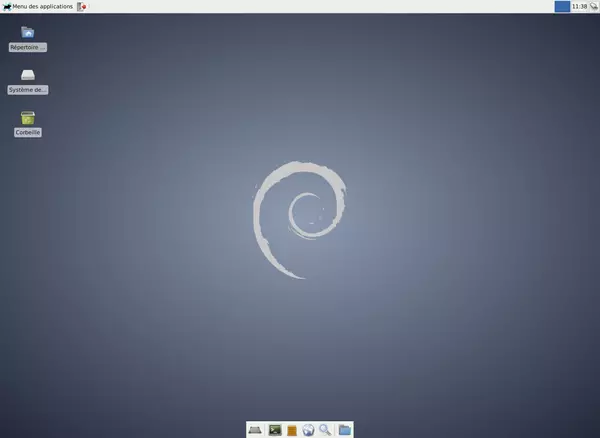Select the home folder desktop icon
This screenshot has height=438, width=600.
point(28,33)
